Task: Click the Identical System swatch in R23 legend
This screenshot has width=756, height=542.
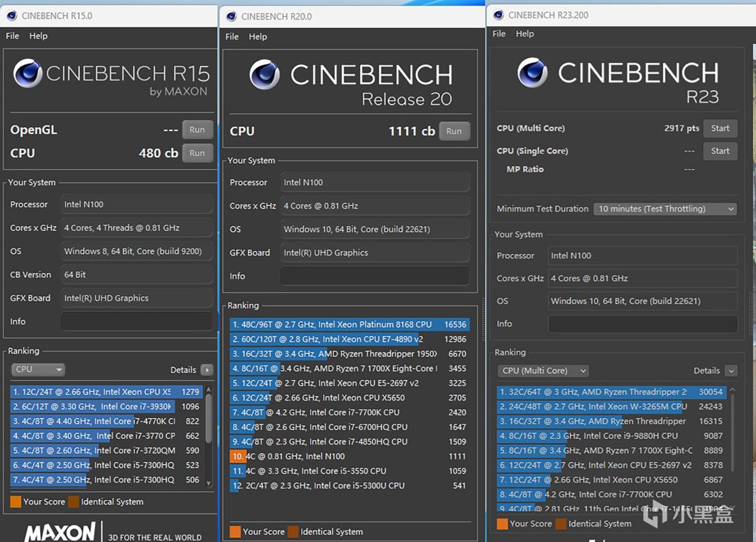Action: pyautogui.click(x=561, y=524)
